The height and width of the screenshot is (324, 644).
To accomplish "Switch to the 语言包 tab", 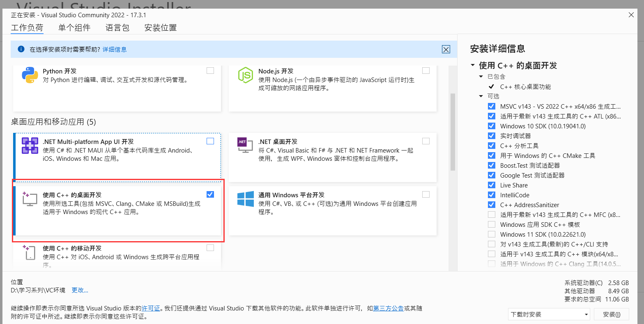I will (x=117, y=28).
